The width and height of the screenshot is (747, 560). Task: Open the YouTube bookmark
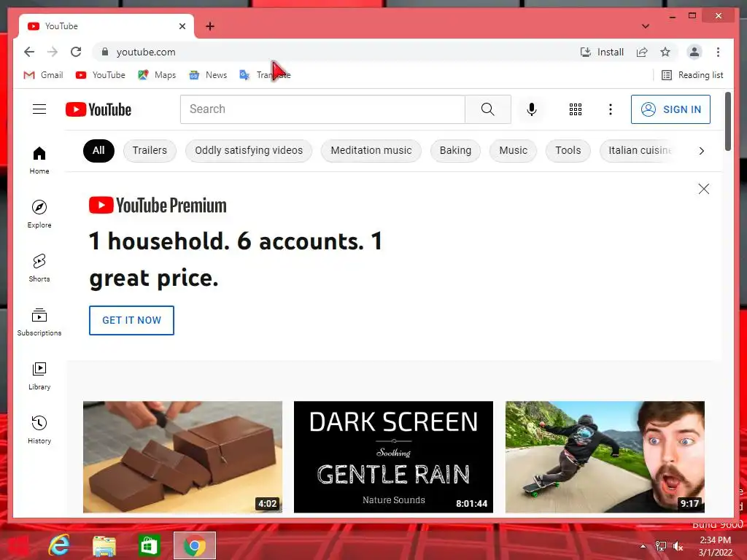[101, 75]
